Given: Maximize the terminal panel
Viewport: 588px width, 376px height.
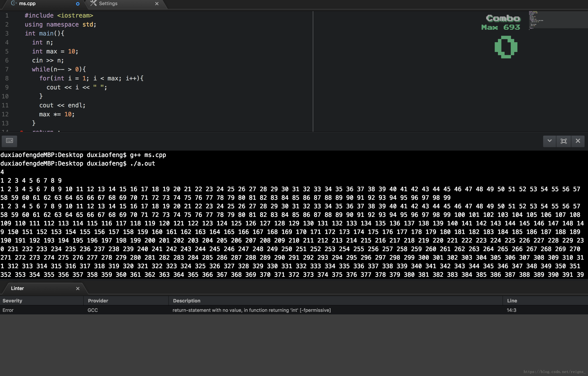Looking at the screenshot, I should (564, 141).
